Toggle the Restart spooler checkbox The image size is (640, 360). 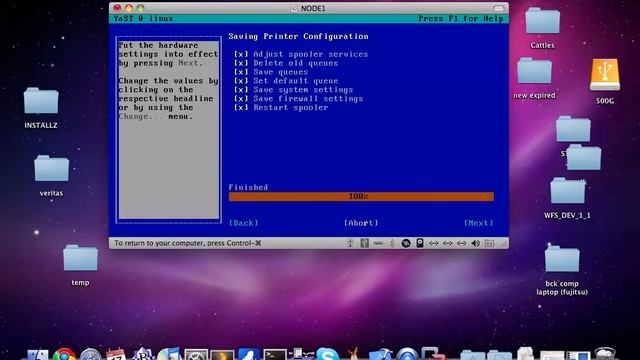point(241,108)
